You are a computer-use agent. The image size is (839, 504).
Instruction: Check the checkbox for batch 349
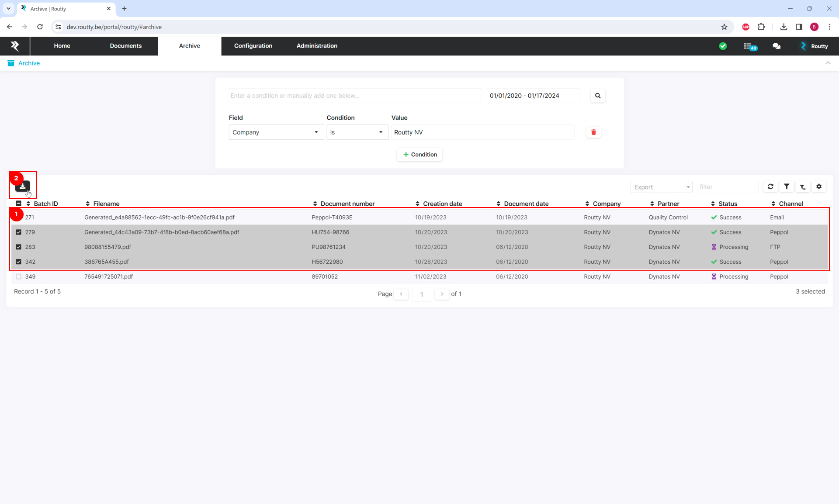(x=18, y=277)
